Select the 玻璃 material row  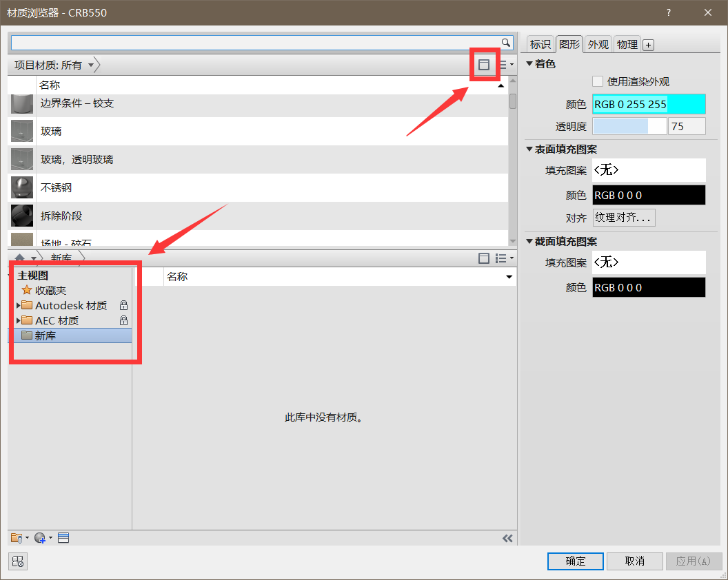(258, 132)
